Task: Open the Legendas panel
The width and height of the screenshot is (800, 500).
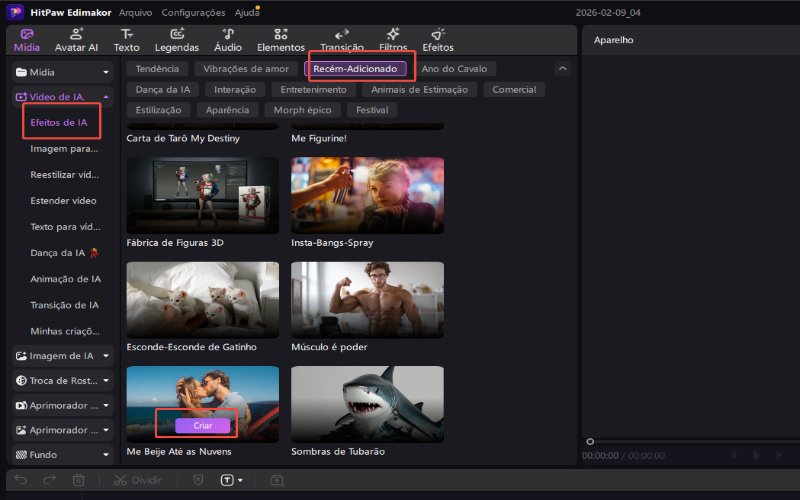Action: tap(177, 40)
